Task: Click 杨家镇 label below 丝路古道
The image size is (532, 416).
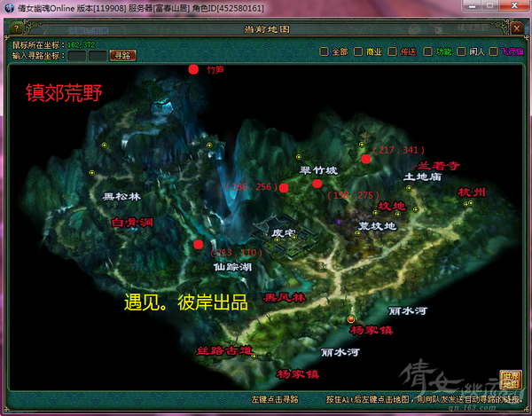Action: point(298,374)
